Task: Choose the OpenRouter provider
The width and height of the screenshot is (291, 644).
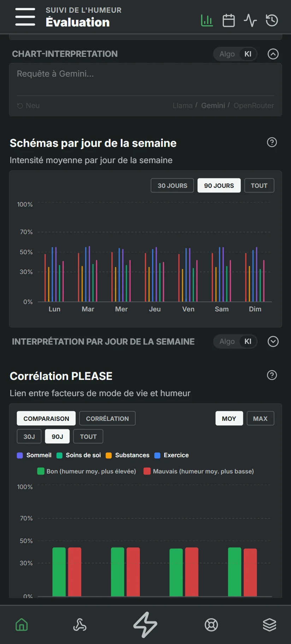Action: [254, 106]
